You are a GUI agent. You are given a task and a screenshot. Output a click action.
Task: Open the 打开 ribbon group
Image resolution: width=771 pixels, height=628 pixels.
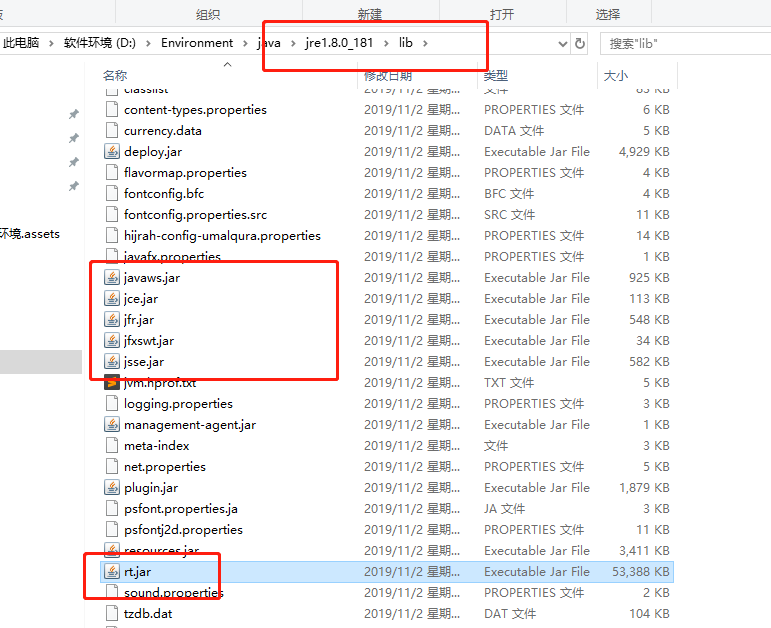tap(502, 14)
